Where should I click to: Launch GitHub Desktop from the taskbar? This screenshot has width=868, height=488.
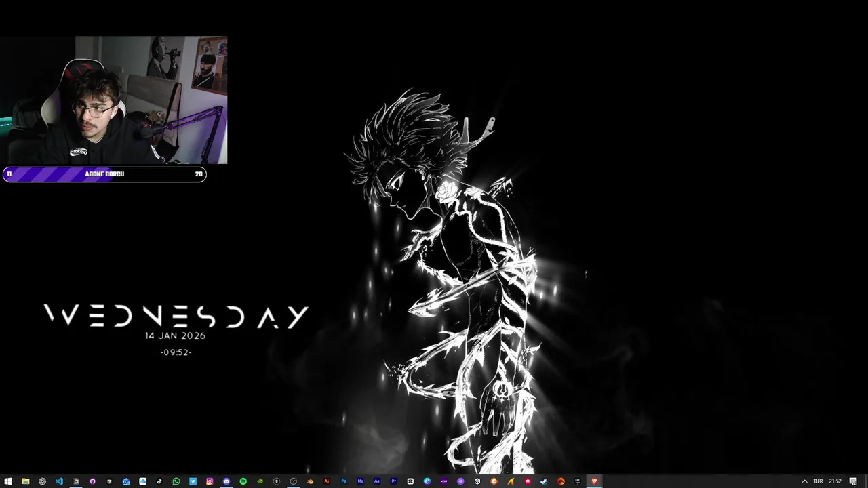click(x=92, y=481)
